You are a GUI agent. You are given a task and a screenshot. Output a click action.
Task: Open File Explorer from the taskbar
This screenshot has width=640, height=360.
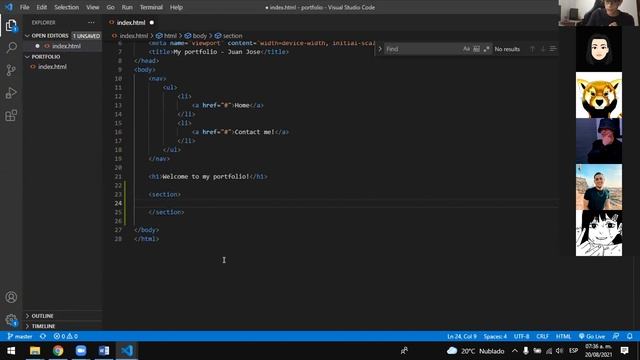point(35,351)
